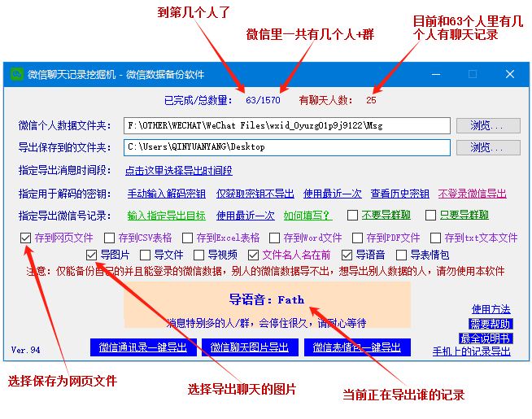This screenshot has height=419, width=532.
Task: Click 手动输入解码密钥 link
Action: click(x=167, y=194)
